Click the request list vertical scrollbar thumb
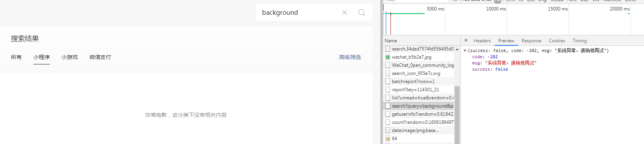 pos(457,115)
